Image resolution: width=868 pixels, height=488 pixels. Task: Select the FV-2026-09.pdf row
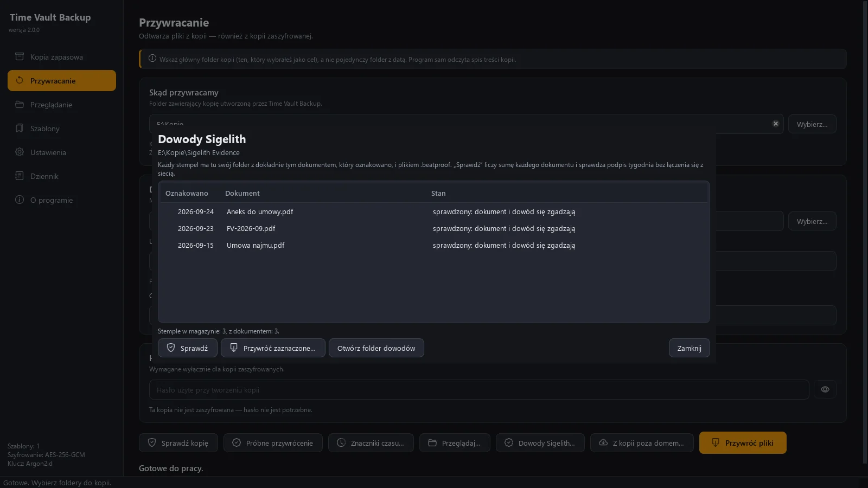click(434, 229)
